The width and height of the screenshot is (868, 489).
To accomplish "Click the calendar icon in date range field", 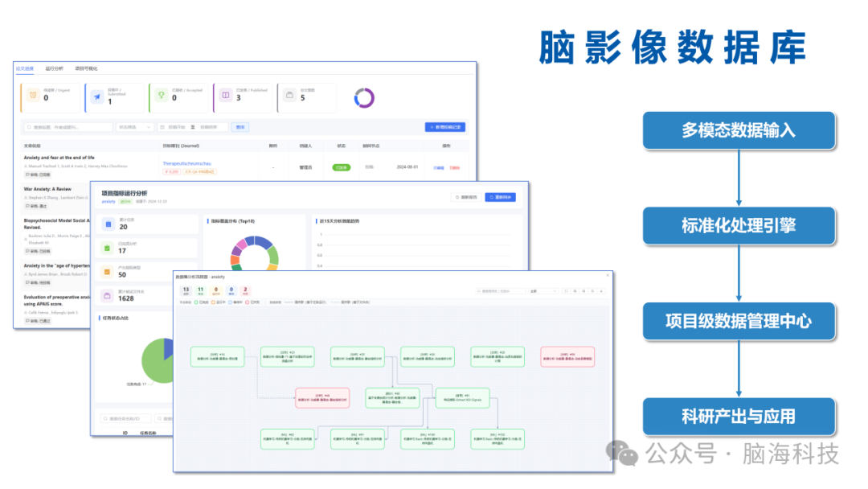I will click(162, 127).
